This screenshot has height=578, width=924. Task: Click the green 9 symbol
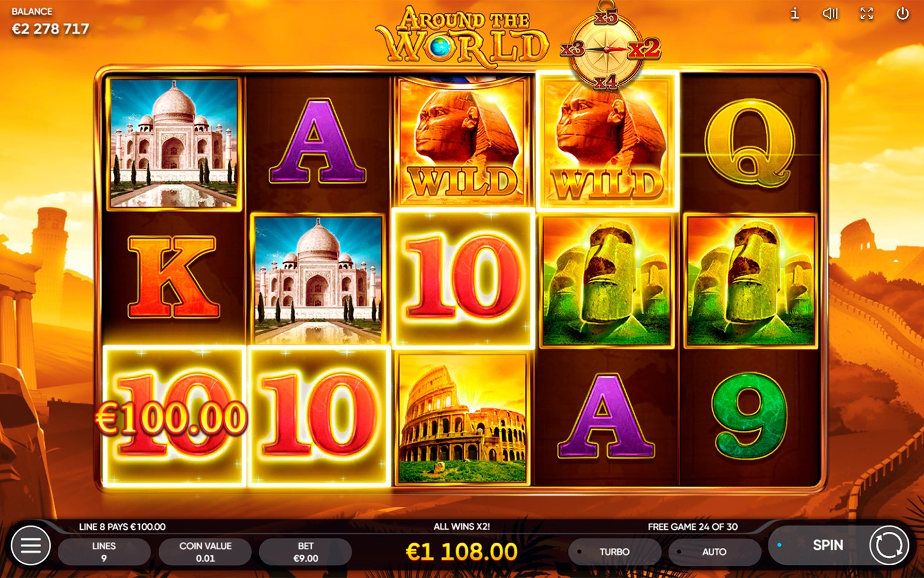[749, 416]
